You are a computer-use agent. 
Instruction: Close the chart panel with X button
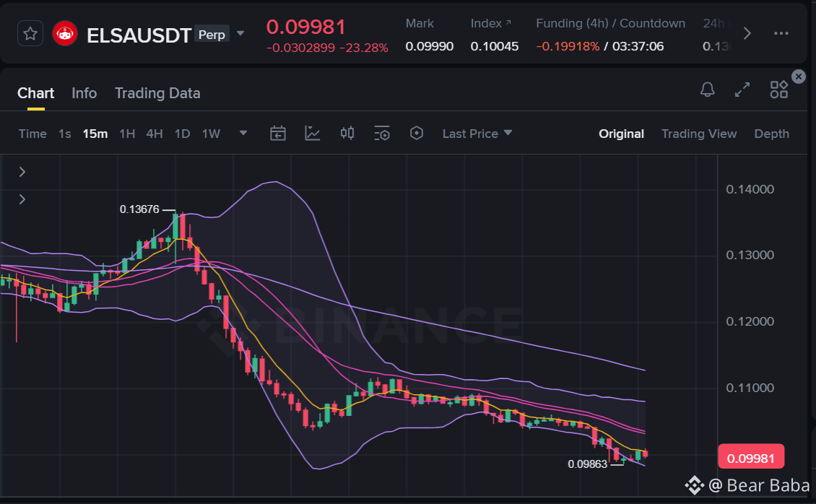pos(798,77)
